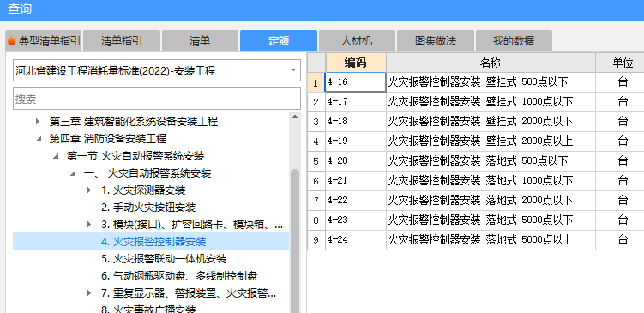The width and height of the screenshot is (644, 313).
Task: Select 落地式 2000点以下 name cell
Action: [491, 201]
